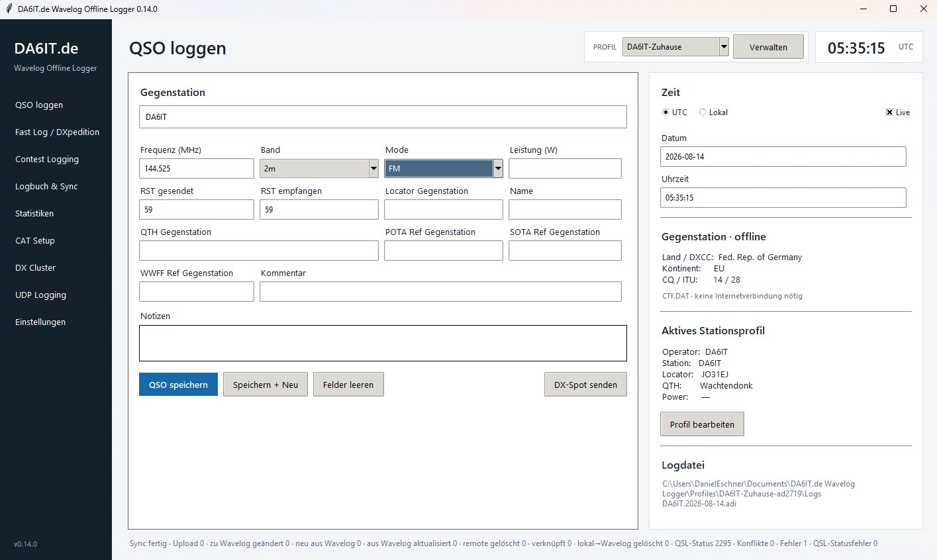Screen dimensions: 937x560
Task: Open UDP Logging settings
Action: pos(40,295)
